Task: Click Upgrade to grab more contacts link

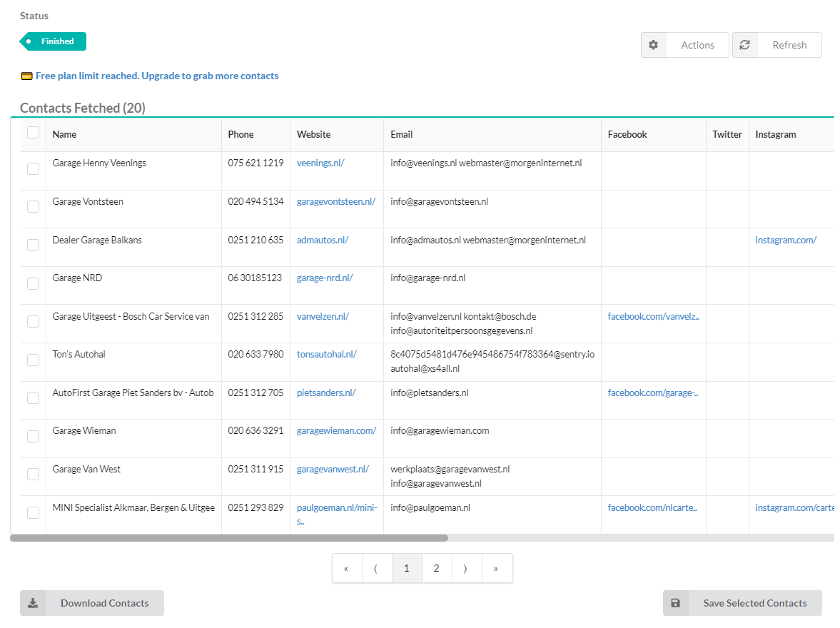Action: coord(157,76)
